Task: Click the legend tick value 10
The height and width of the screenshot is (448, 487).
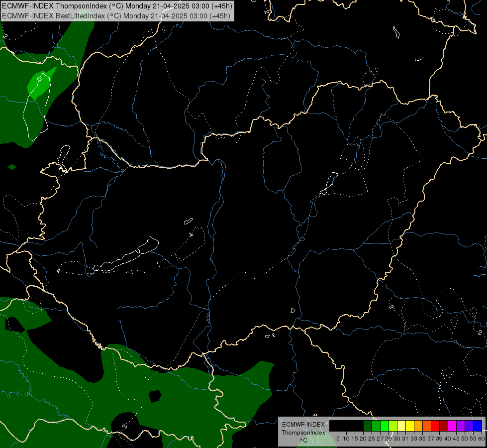Action: coord(346,439)
